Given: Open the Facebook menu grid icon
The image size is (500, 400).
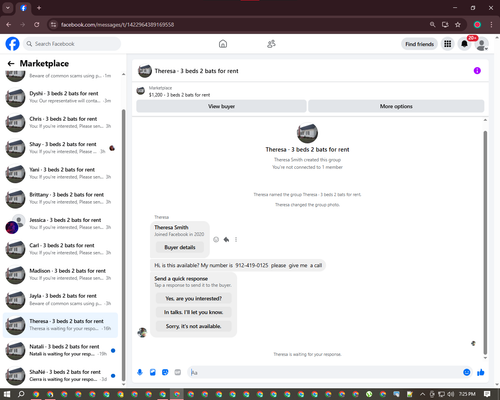Looking at the screenshot, I should point(448,44).
